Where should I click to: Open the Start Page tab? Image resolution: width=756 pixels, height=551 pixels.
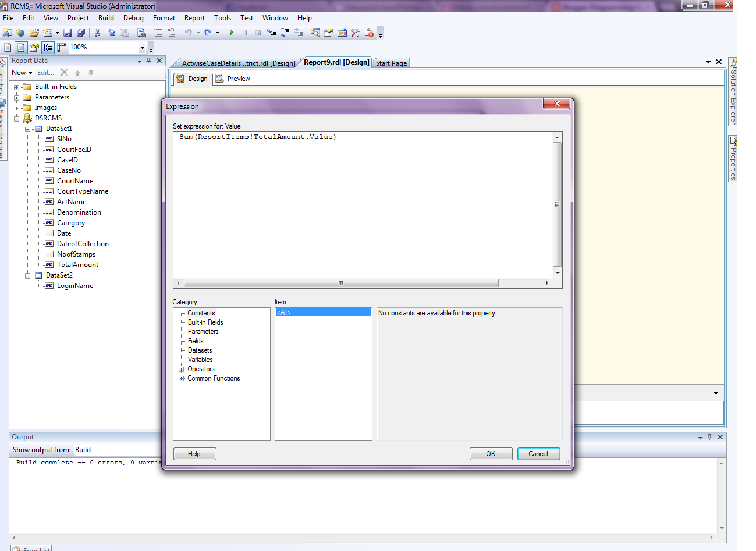391,63
